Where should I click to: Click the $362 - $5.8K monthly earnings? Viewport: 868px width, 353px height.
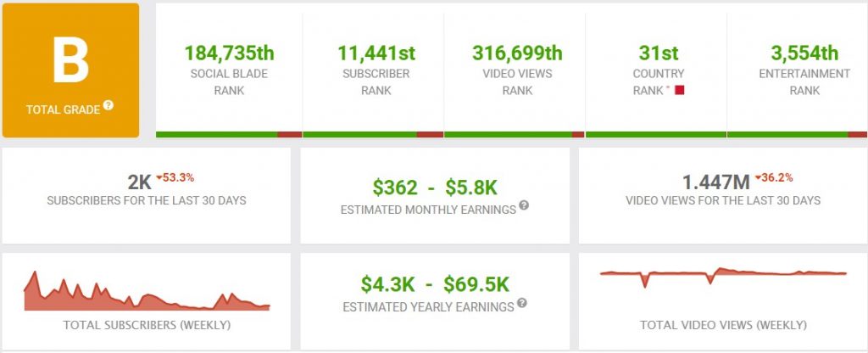pos(435,188)
